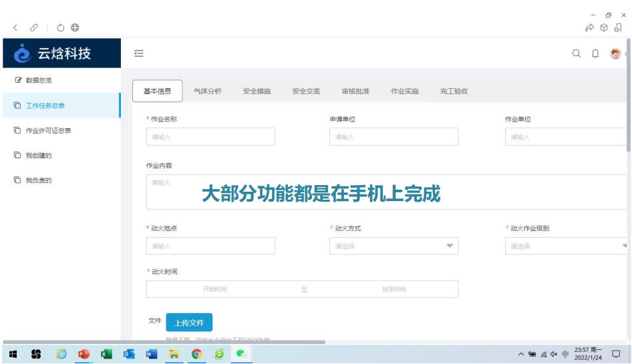Viewport: 632px width, 364px height.
Task: Open the 完工验收 tab
Action: 454,92
